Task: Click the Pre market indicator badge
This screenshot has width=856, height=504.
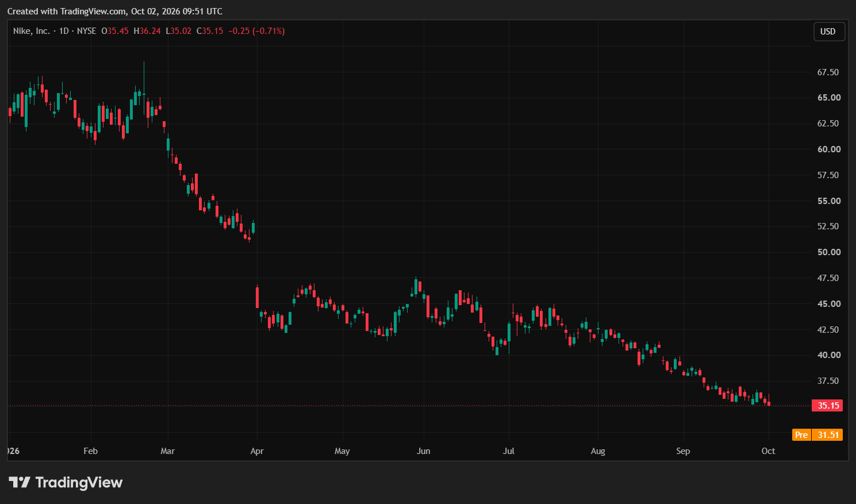Action: (801, 435)
